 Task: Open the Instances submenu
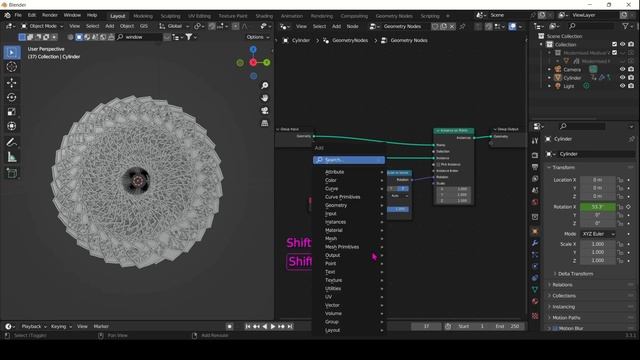coord(349,222)
